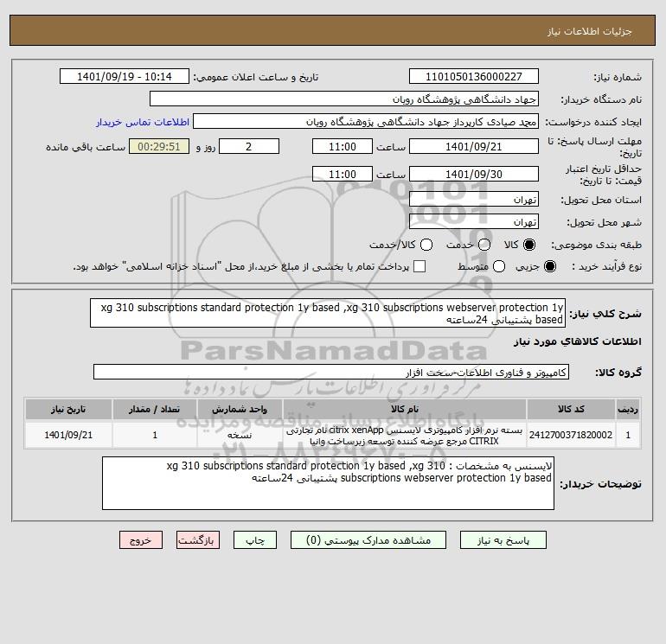Click the buyer organization name field
666x644 pixels.
[x=344, y=99]
